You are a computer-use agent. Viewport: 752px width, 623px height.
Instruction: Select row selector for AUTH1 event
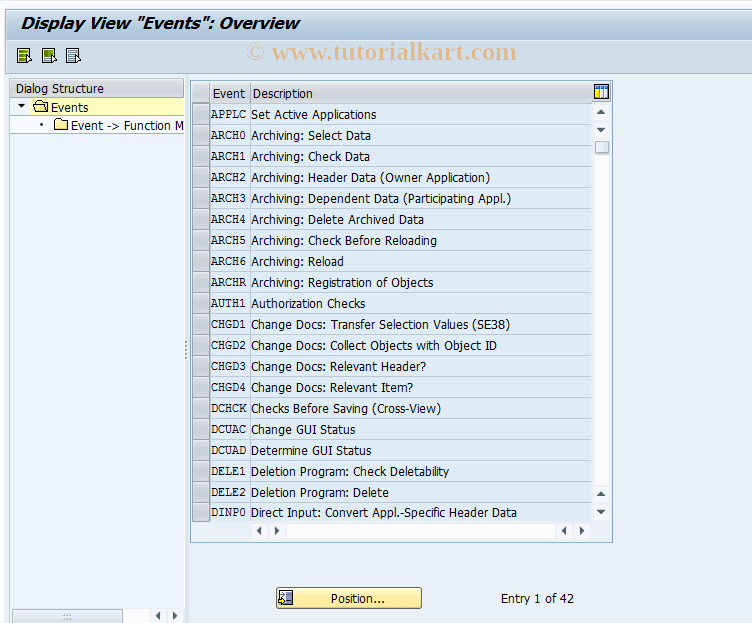[200, 303]
